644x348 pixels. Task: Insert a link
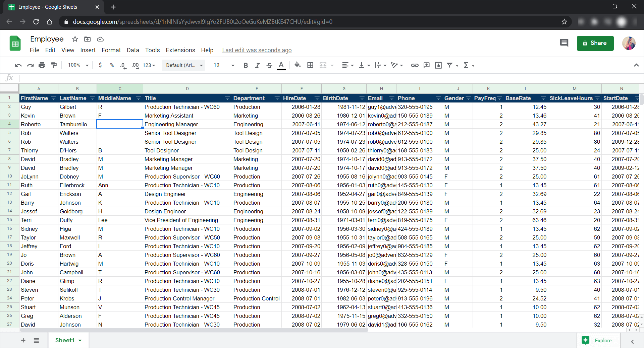[415, 65]
